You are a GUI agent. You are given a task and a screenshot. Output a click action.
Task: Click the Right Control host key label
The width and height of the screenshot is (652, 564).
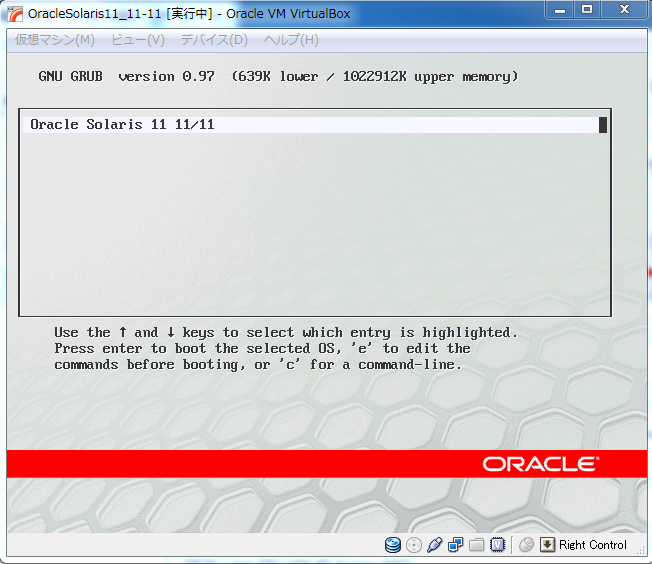(593, 545)
